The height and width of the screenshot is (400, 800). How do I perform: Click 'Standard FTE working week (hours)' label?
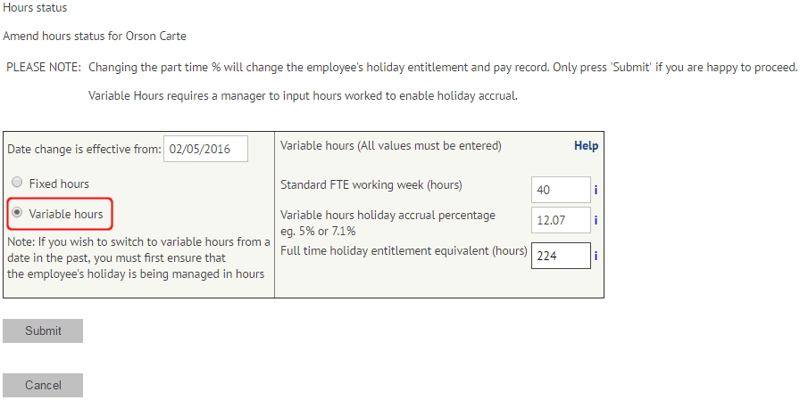click(371, 185)
